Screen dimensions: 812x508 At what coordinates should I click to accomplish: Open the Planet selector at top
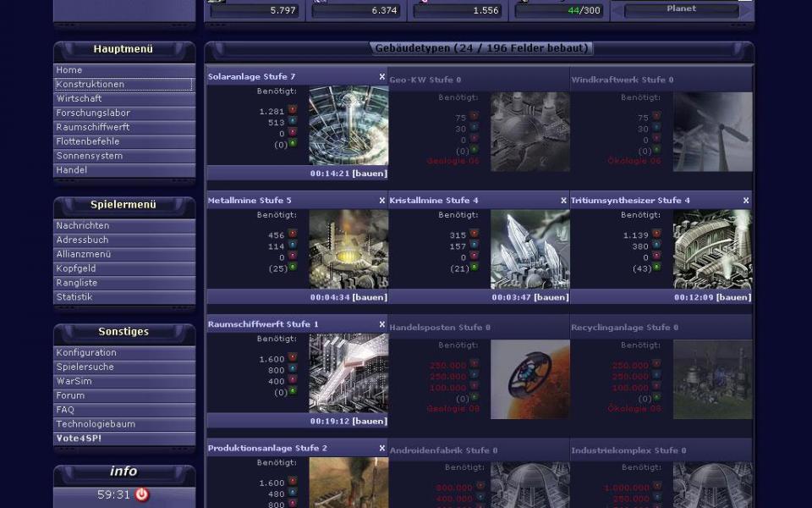(x=682, y=10)
